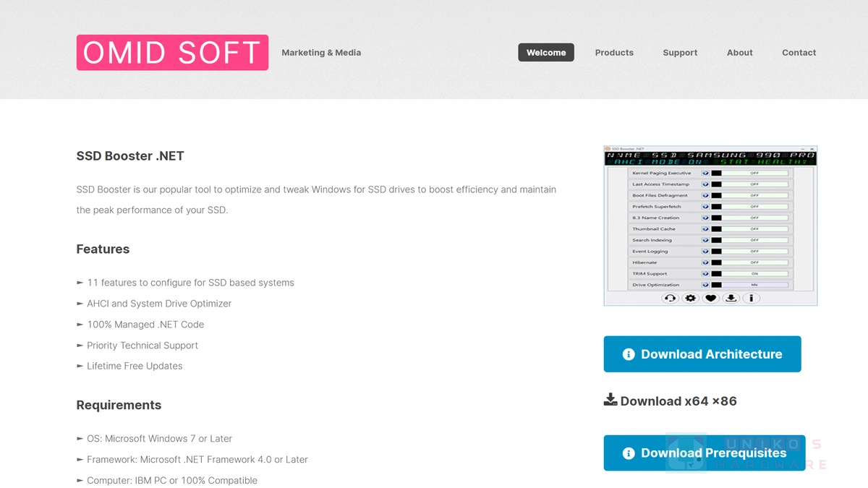Open help icon for Boot Files Defragment
The image size is (868, 488).
pos(705,195)
